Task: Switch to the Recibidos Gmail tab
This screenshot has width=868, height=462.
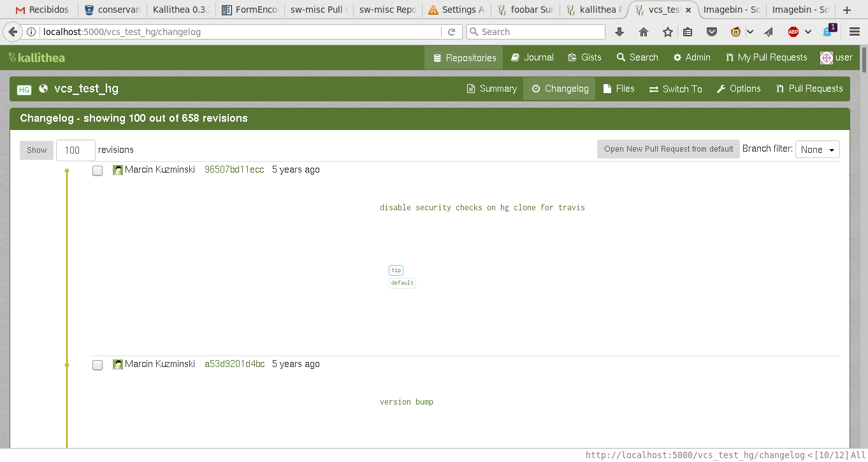Action: point(43,10)
